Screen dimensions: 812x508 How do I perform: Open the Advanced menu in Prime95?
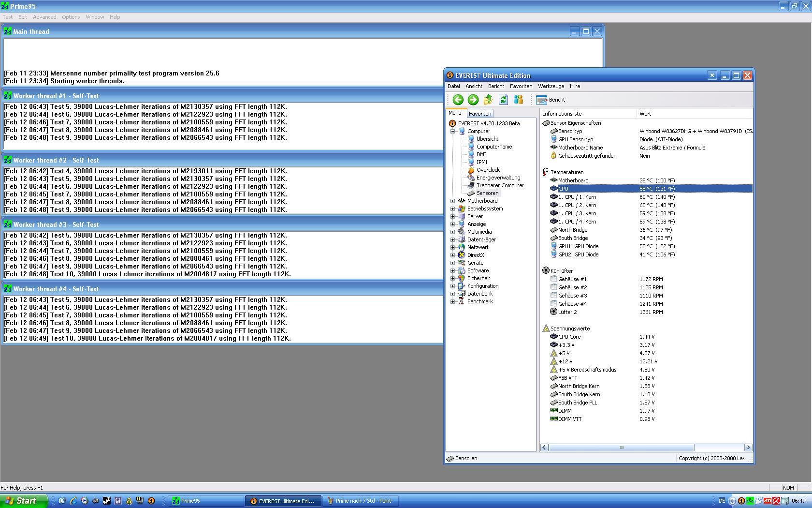[44, 17]
